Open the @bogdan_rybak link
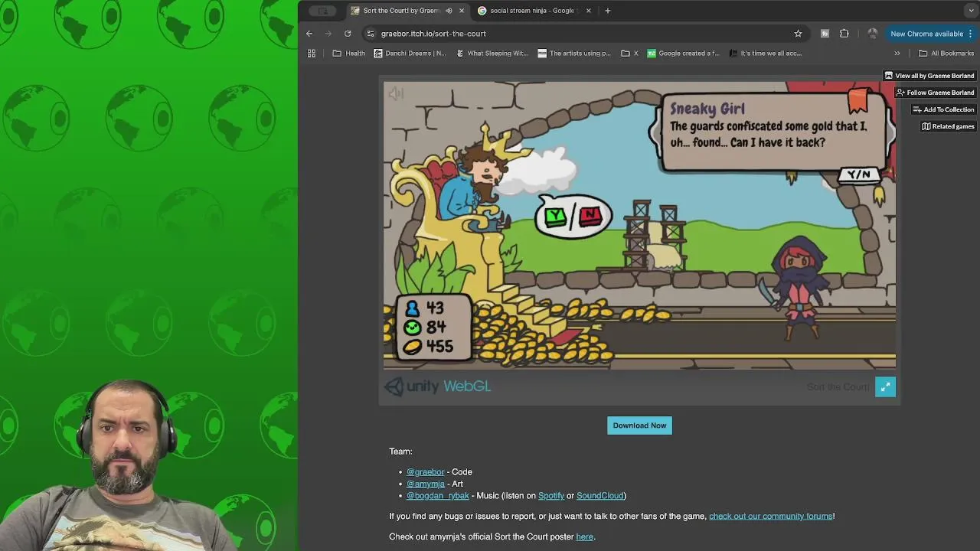Screen dimensions: 980x551 (438, 496)
